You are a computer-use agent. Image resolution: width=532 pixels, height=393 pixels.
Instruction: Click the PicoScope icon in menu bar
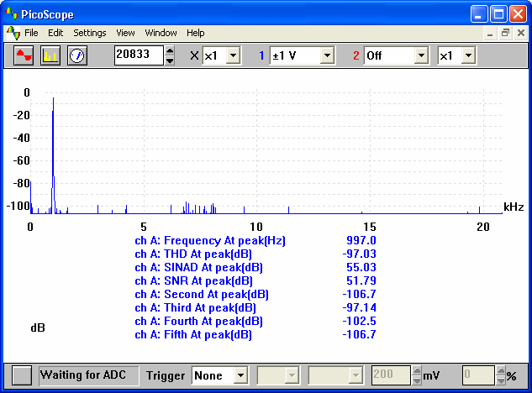click(13, 33)
